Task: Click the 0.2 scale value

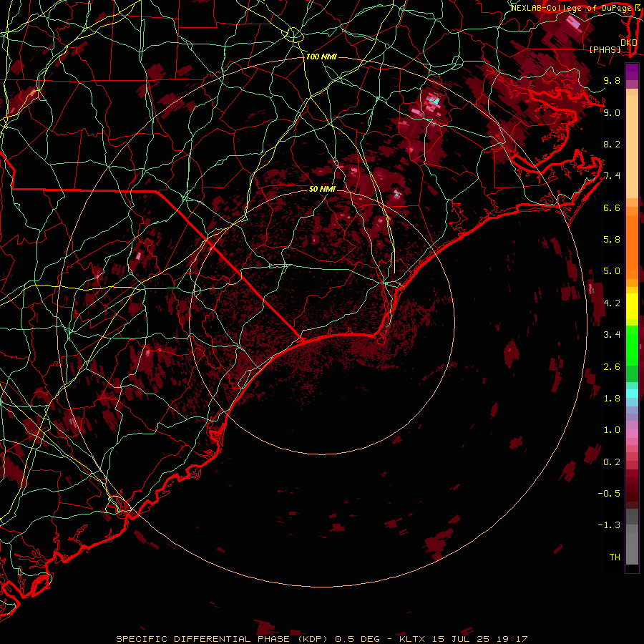Action: (x=612, y=462)
